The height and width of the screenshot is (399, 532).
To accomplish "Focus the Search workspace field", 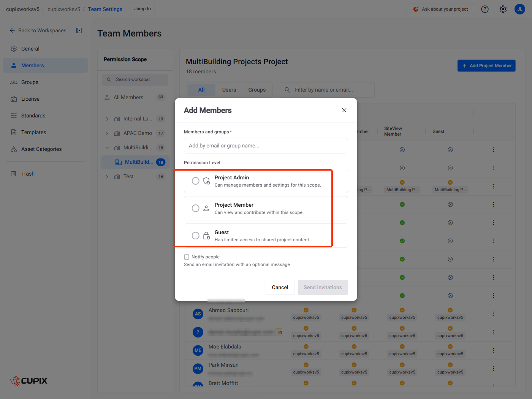I will pos(135,79).
